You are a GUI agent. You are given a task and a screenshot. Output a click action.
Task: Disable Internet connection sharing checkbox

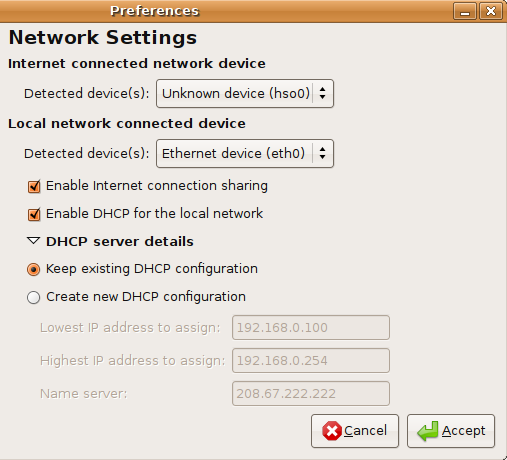[34, 186]
